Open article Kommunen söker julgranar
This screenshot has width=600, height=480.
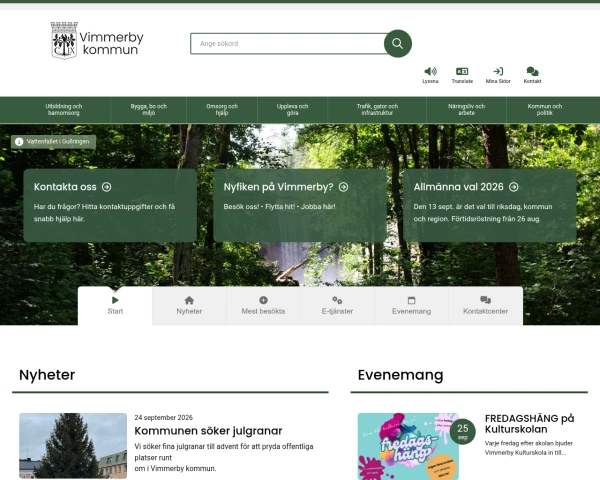(x=208, y=431)
